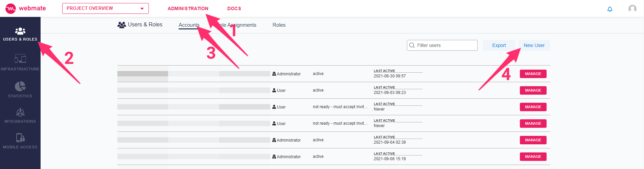Select Users & Roles in the sidebar
The height and width of the screenshot is (169, 644).
click(x=20, y=34)
